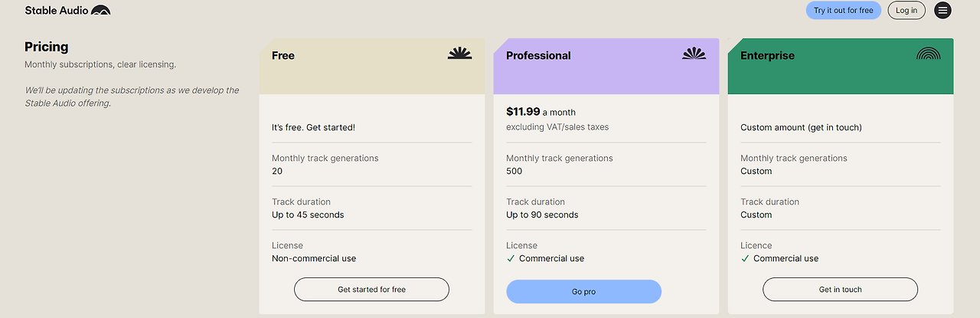Viewport: 980px width, 318px height.
Task: Click the Enterprise plan arch icon
Action: [x=928, y=54]
